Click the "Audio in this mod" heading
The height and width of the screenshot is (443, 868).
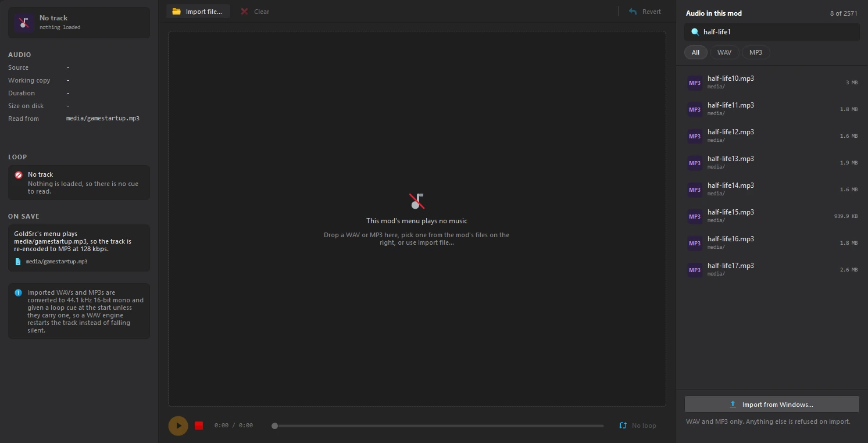click(714, 13)
